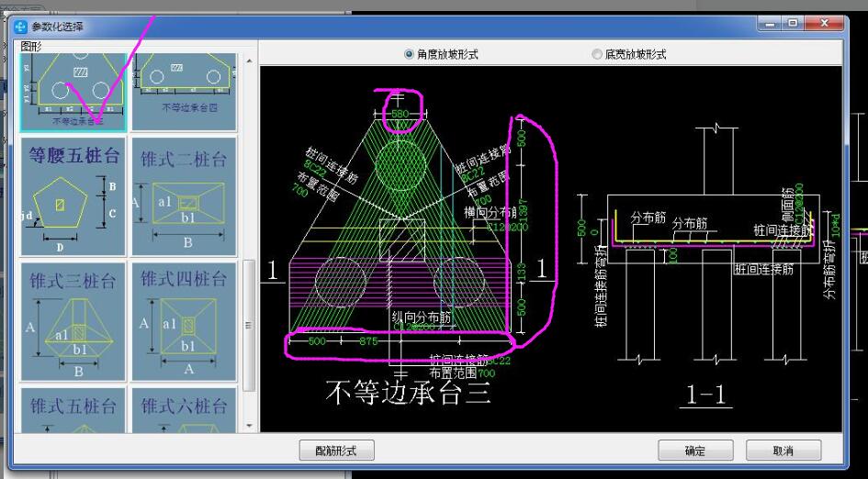This screenshot has height=479, width=868.
Task: Click the 参数化选择 window title icon
Action: coord(20,27)
